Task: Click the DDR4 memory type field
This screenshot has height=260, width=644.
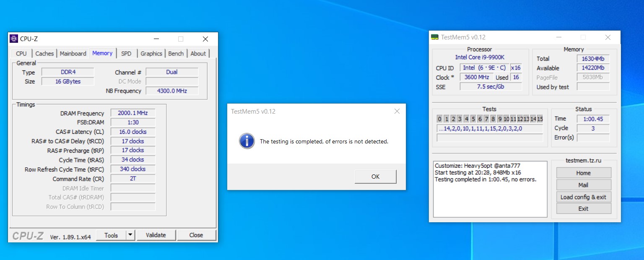Action: (x=68, y=72)
